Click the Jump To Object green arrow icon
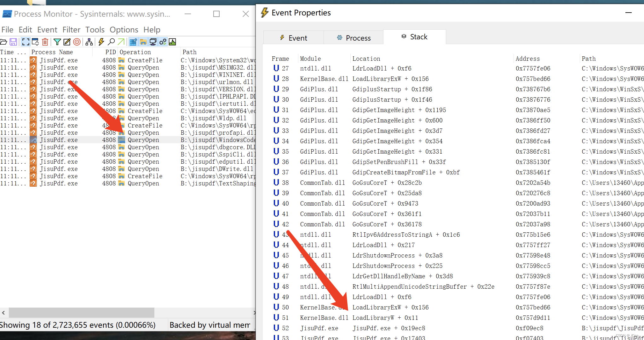 [x=121, y=42]
